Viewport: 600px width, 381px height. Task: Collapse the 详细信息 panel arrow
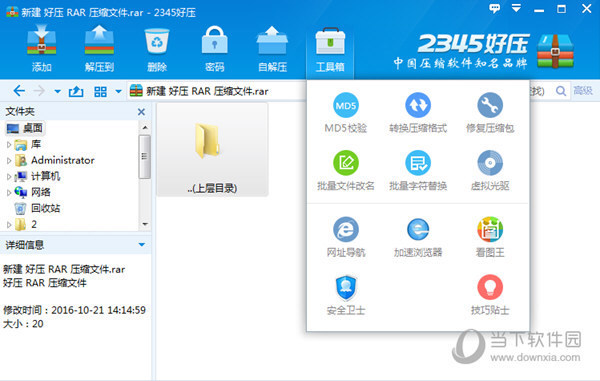coord(142,245)
